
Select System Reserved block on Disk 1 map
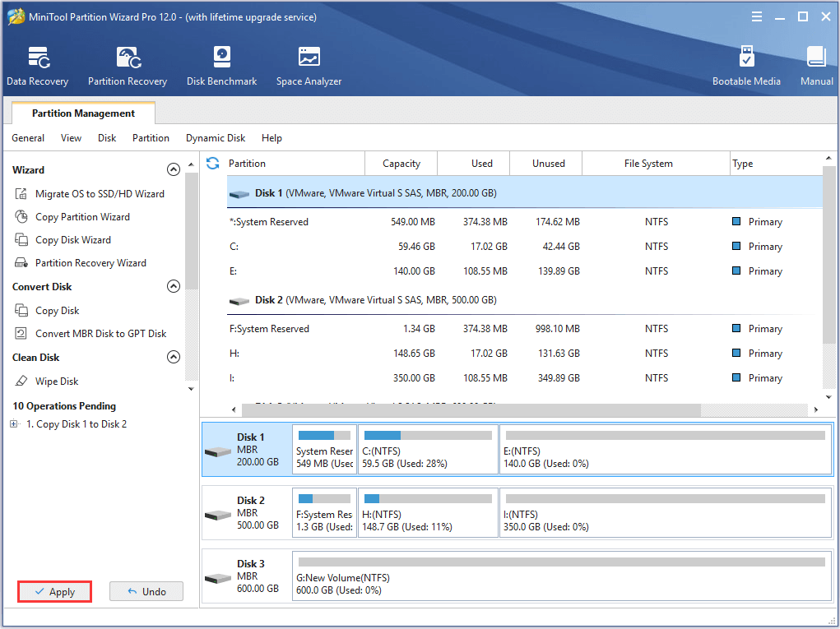(x=325, y=450)
